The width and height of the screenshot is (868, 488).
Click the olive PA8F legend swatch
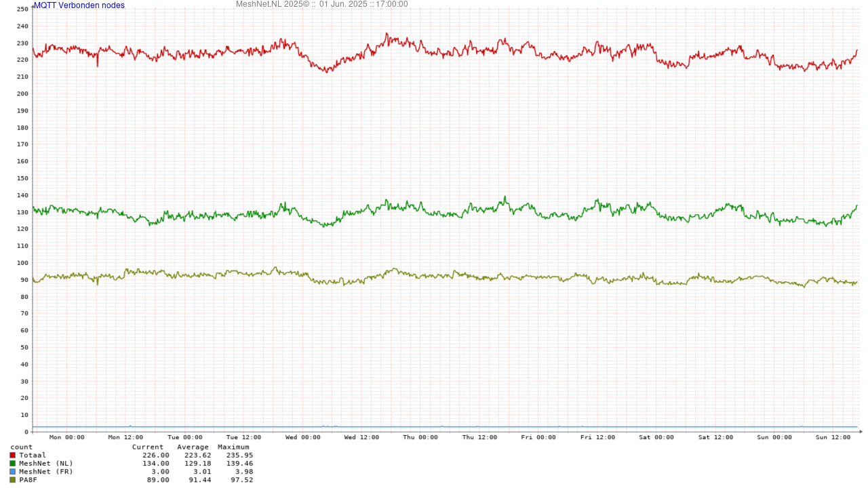(12, 480)
